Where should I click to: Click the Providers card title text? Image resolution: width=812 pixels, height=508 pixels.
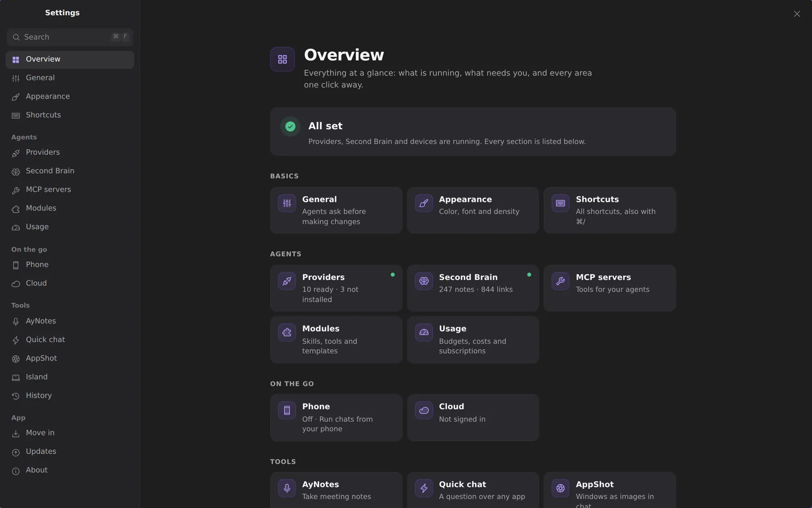(x=323, y=277)
